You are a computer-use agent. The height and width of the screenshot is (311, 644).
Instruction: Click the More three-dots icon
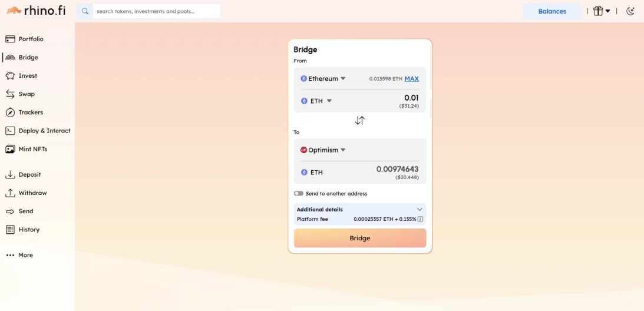click(x=10, y=255)
